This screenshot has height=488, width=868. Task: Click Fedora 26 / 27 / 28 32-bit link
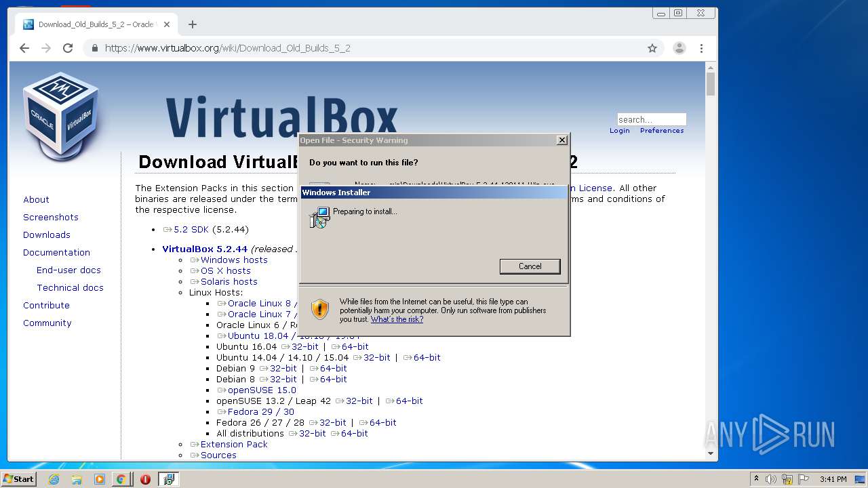328,422
